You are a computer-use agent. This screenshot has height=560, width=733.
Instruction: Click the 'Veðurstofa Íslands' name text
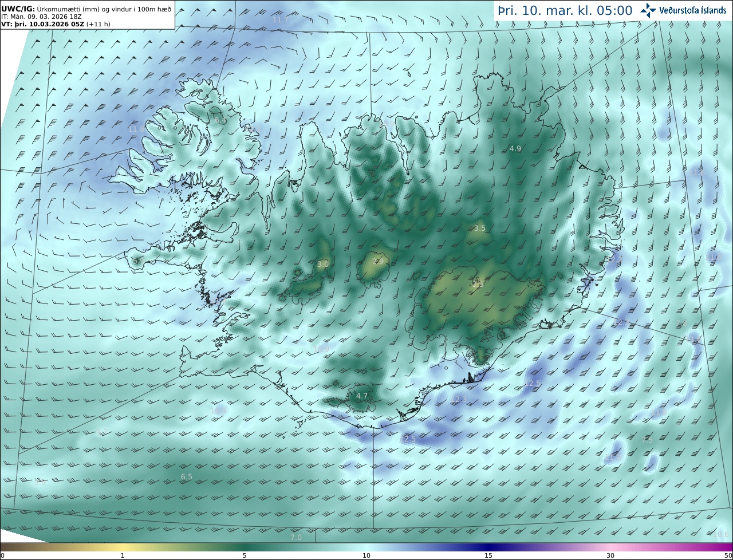(693, 10)
